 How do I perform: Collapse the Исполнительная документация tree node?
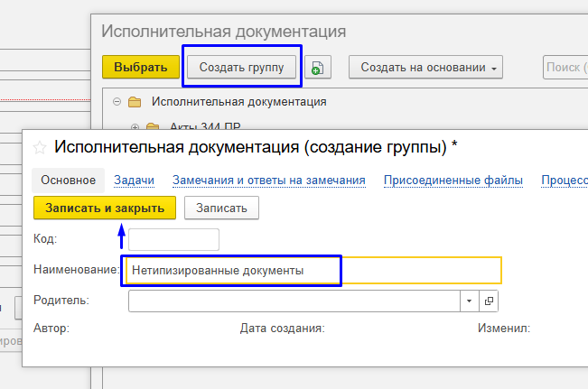coord(117,102)
